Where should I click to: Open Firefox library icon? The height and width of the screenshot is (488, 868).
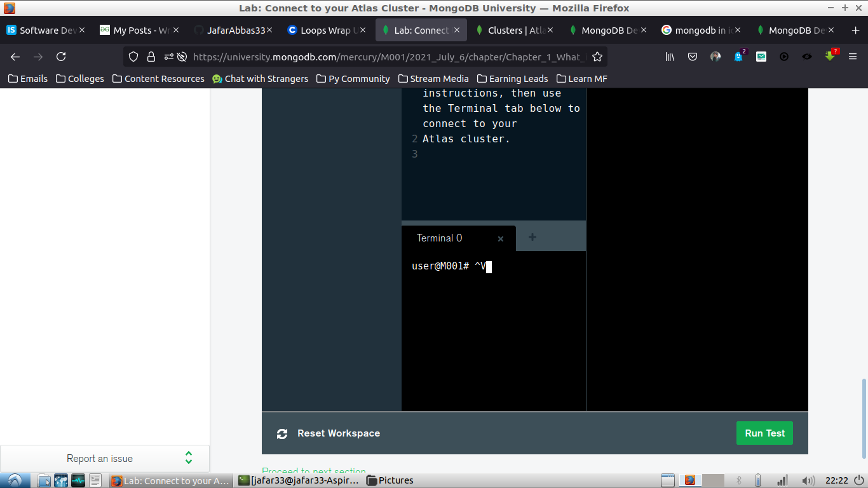[670, 57]
